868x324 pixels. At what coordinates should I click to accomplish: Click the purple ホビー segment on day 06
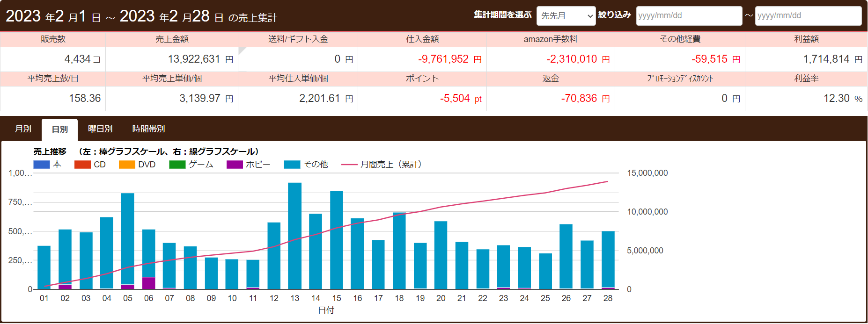tap(149, 283)
